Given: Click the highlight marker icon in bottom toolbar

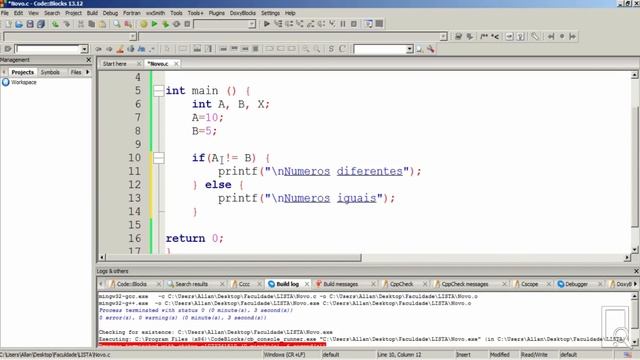Looking at the screenshot, I should [x=120, y=49].
